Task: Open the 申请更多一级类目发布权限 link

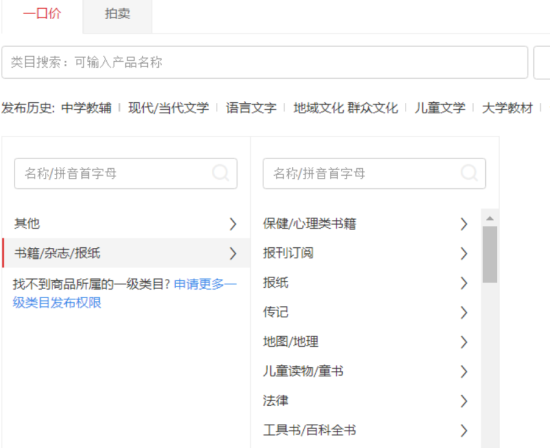Action: (x=125, y=293)
